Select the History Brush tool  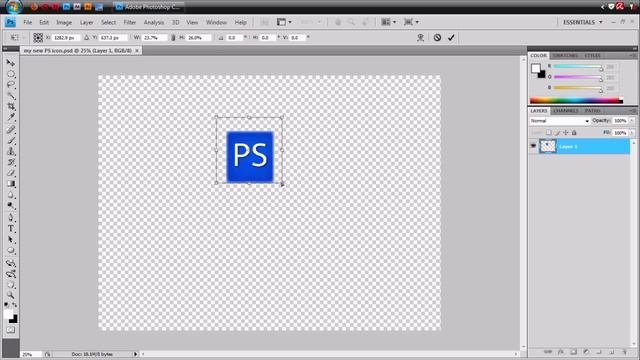[x=11, y=162]
